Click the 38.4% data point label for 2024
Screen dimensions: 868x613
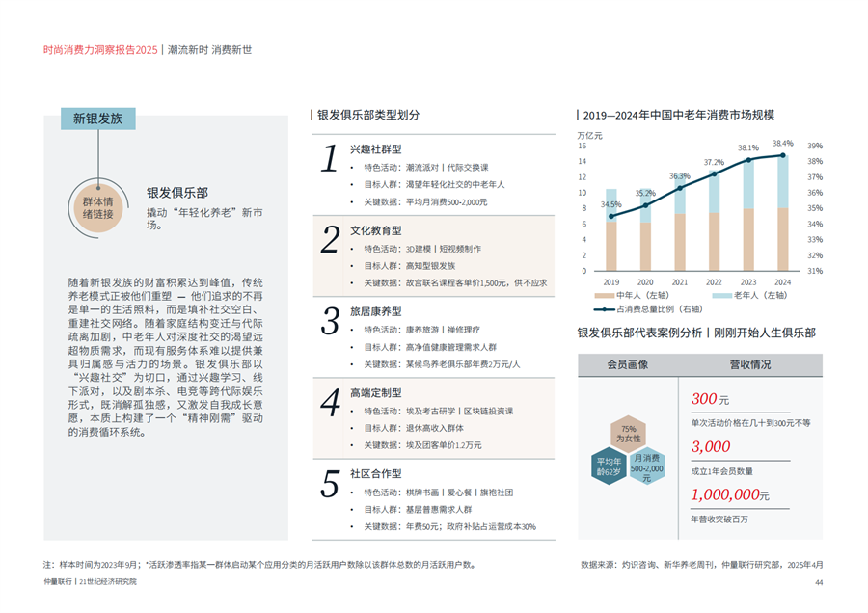coord(782,143)
